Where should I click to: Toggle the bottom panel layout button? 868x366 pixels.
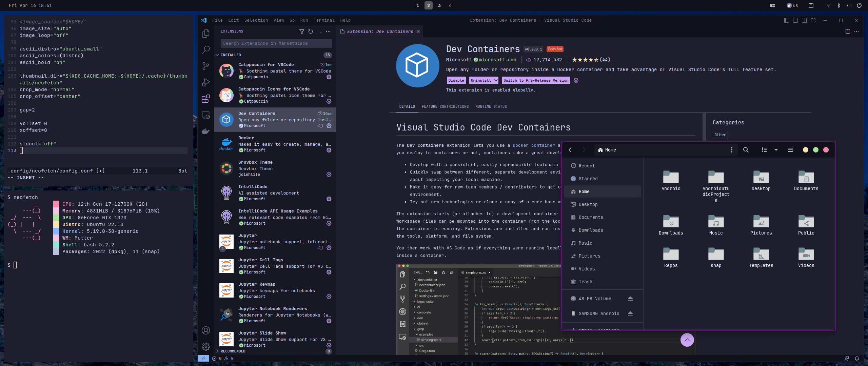point(795,20)
